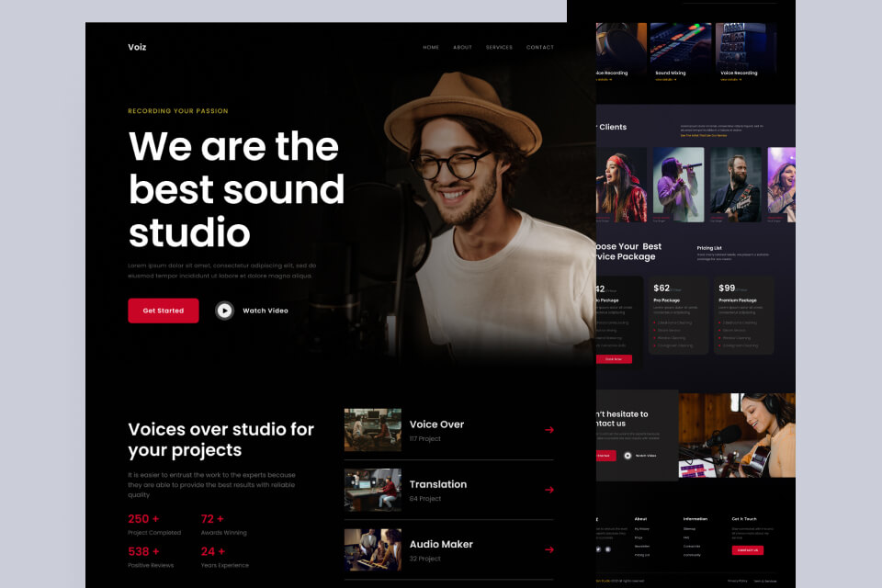Select Services in the navigation bar
This screenshot has height=588, width=882.
pyautogui.click(x=499, y=47)
